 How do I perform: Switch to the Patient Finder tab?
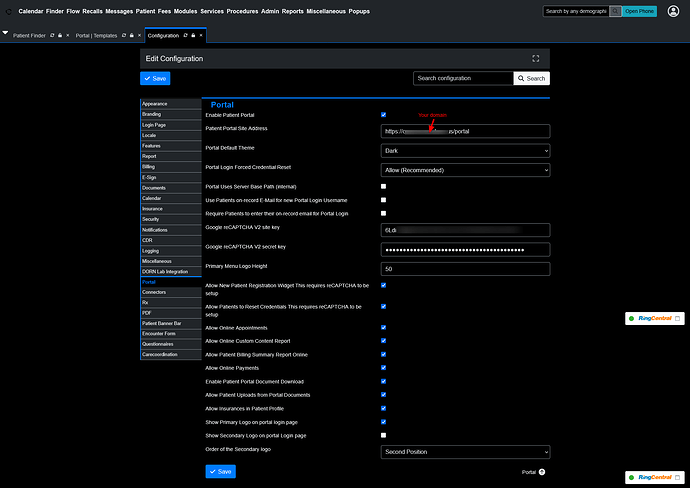click(x=29, y=36)
